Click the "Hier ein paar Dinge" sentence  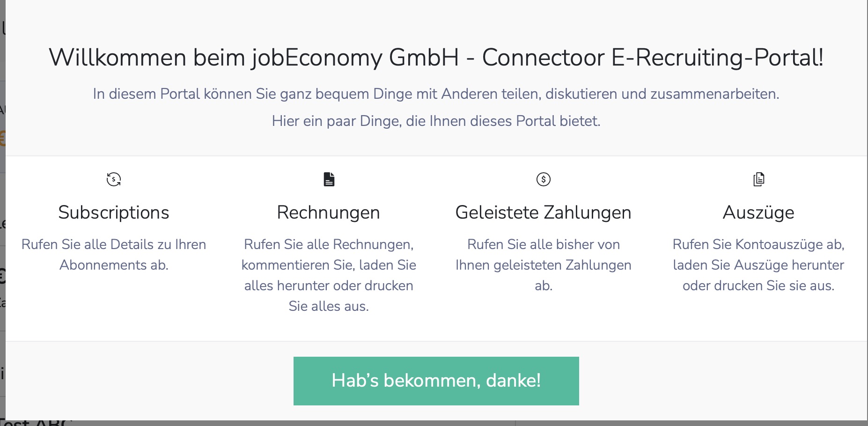(x=436, y=121)
